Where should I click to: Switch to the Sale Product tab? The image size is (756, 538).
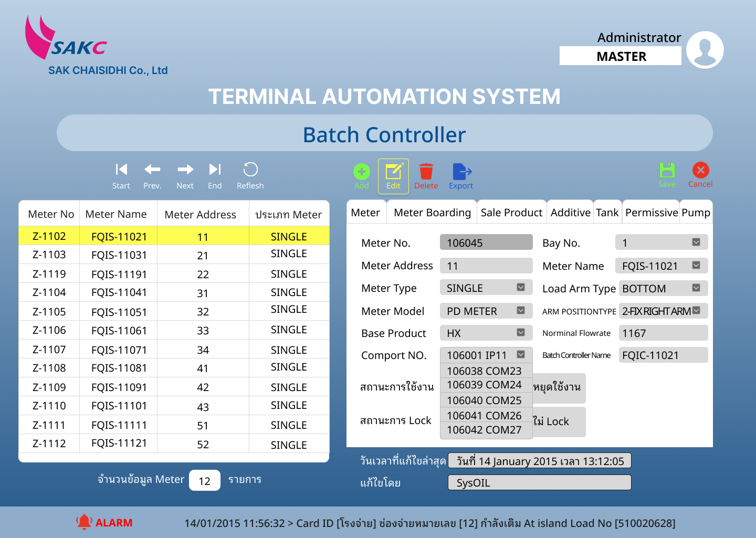click(x=511, y=213)
